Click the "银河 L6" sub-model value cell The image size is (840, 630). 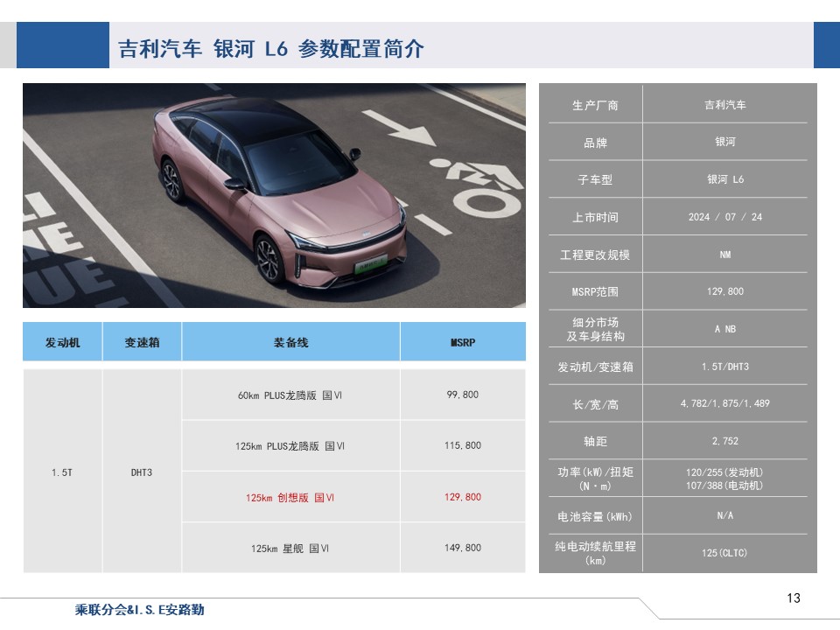[x=725, y=179]
